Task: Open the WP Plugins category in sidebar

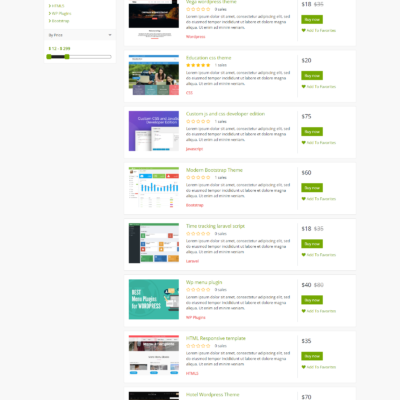Action: [x=60, y=13]
